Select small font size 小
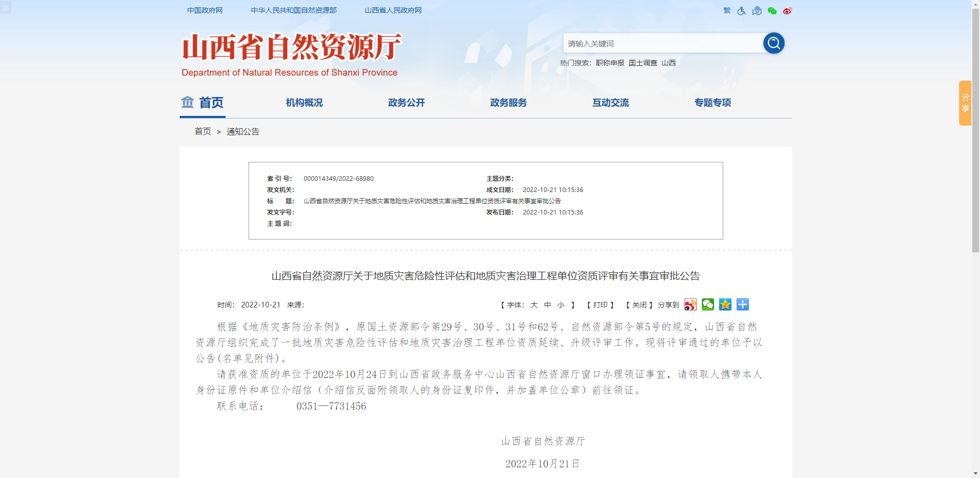Viewport: 980px width, 478px height. coord(560,305)
